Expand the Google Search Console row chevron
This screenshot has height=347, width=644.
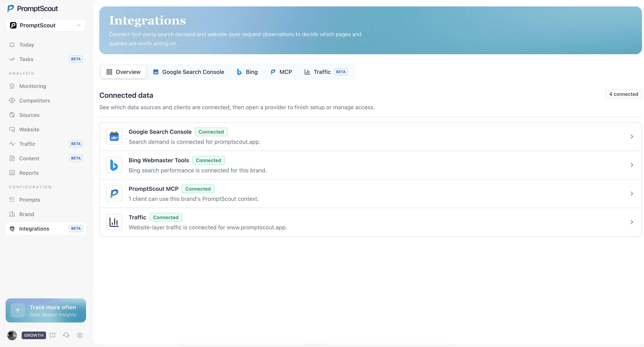coord(632,137)
